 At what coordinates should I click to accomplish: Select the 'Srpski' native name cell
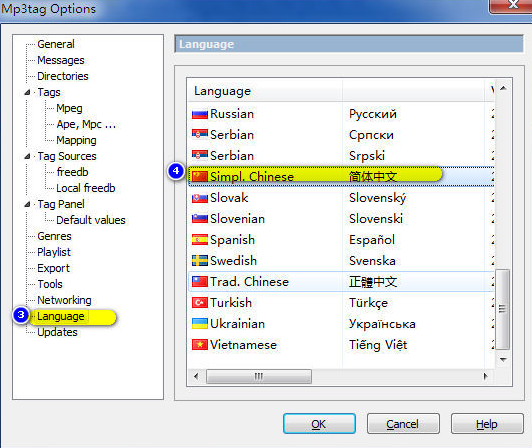pos(367,156)
